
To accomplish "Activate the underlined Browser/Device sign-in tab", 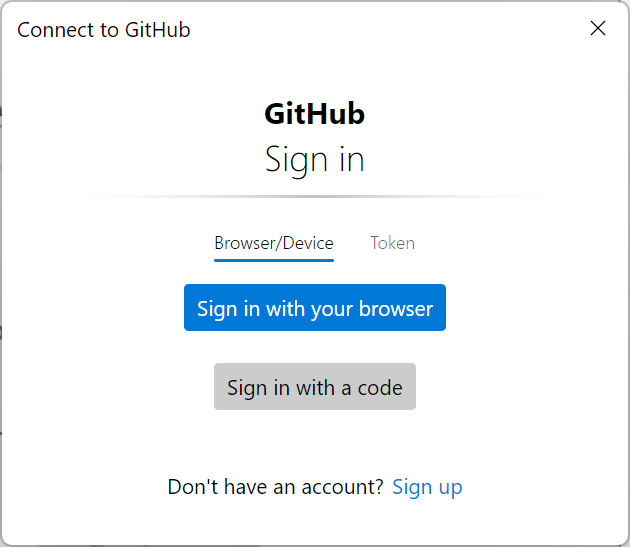I will click(x=274, y=243).
